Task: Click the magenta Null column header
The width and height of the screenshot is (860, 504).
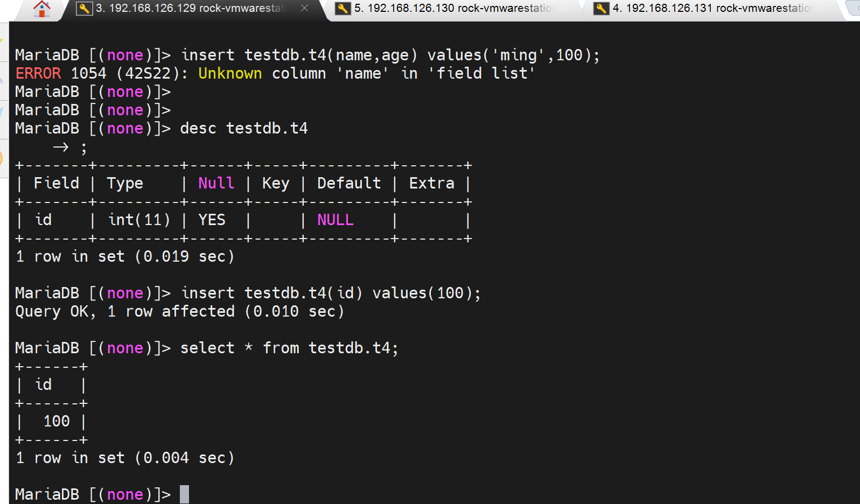Action: pyautogui.click(x=216, y=183)
